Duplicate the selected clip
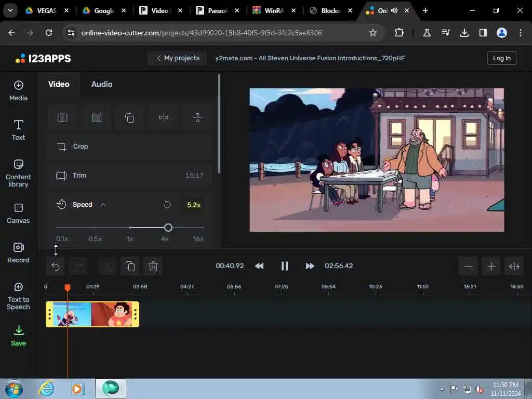Image resolution: width=532 pixels, height=399 pixels. [130, 267]
